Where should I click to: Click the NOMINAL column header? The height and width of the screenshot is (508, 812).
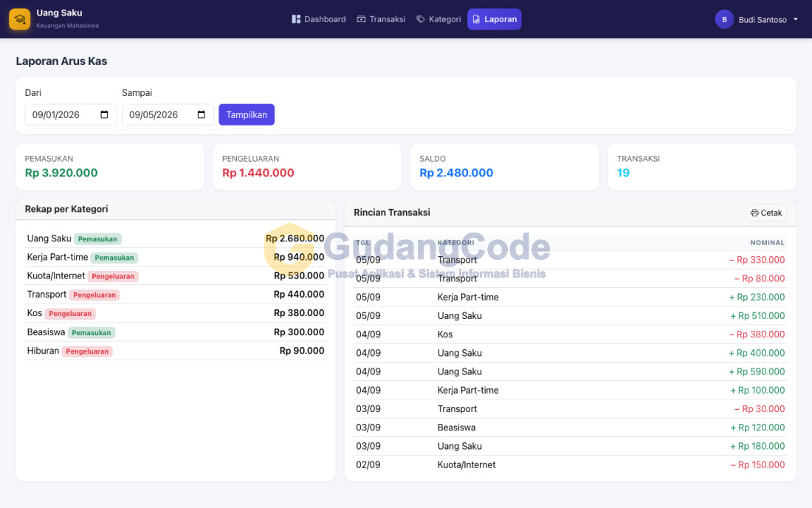(x=768, y=242)
